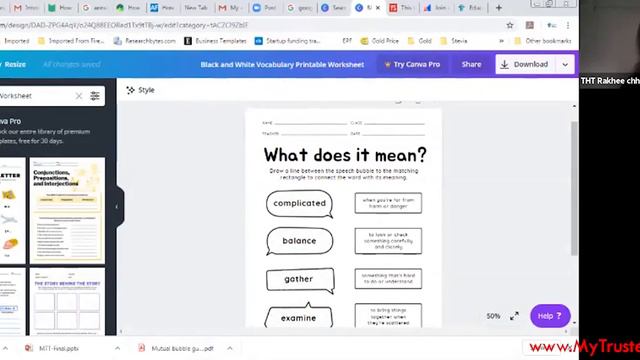Select the 'complicated' speech bubble

(299, 204)
